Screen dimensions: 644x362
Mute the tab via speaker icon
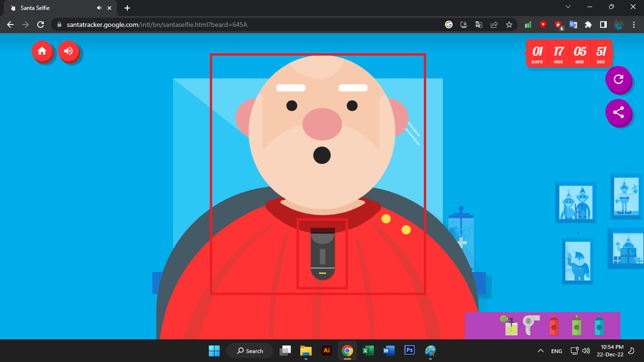pos(99,8)
